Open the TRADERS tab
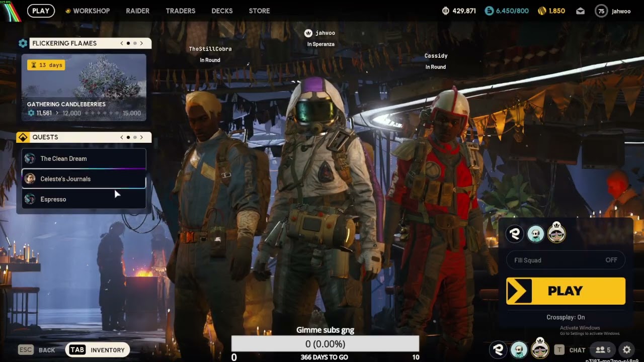The image size is (644, 362). 181,11
